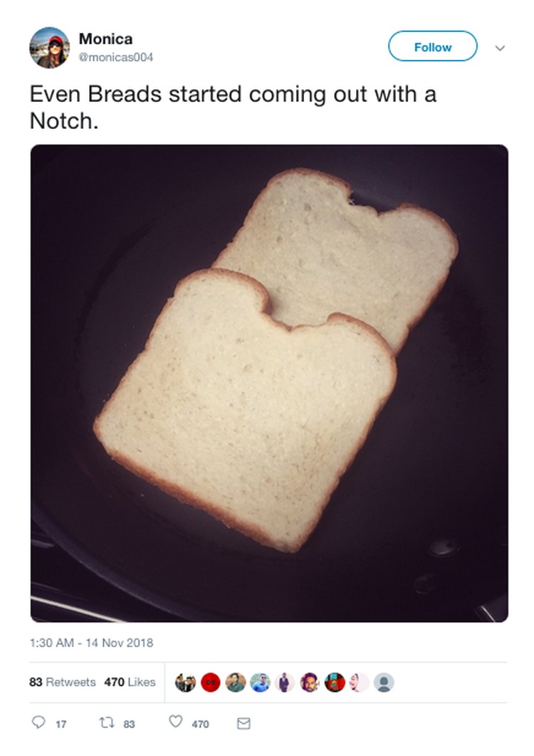Expand the tweet options chevron menu

coord(501,48)
